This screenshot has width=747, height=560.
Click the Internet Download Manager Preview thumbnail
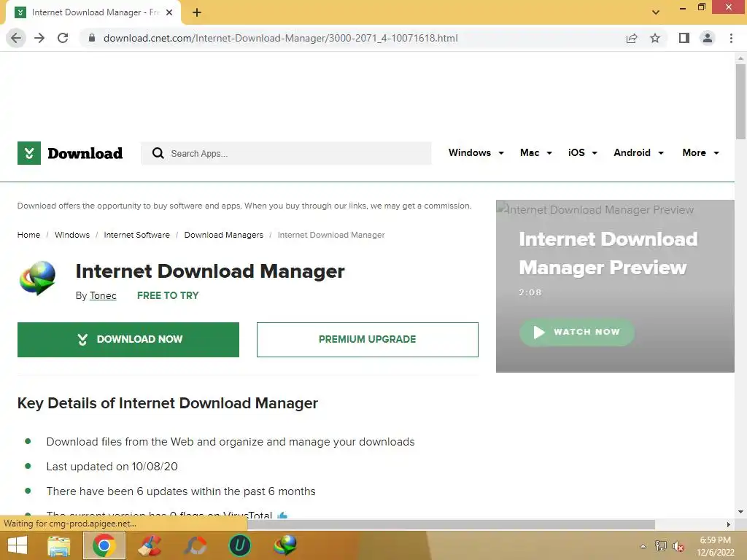coord(615,286)
